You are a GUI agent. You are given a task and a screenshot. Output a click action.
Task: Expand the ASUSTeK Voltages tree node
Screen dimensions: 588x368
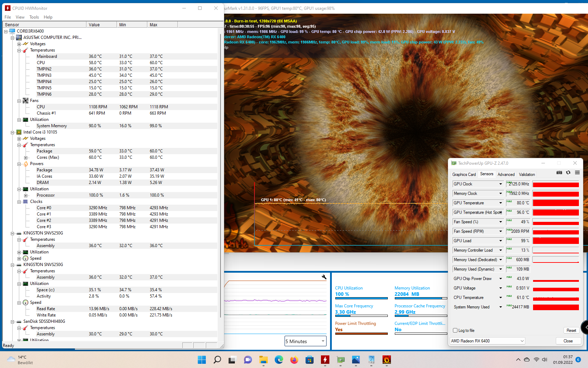[x=19, y=44]
